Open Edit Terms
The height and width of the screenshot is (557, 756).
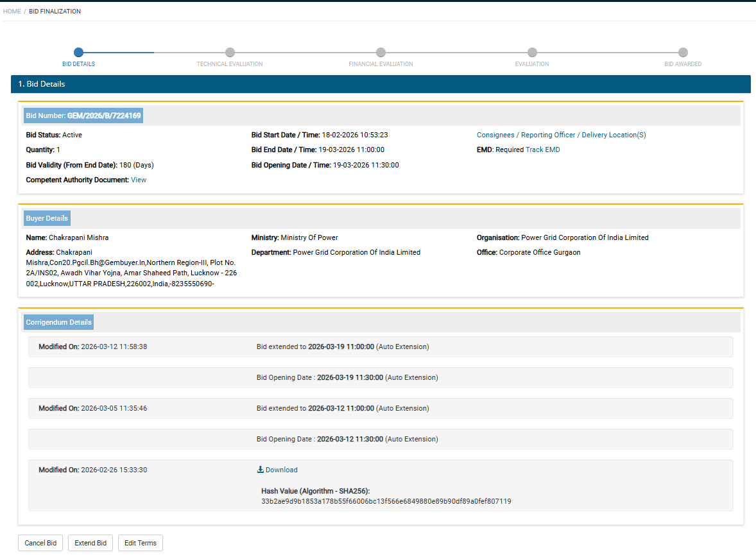pos(141,543)
